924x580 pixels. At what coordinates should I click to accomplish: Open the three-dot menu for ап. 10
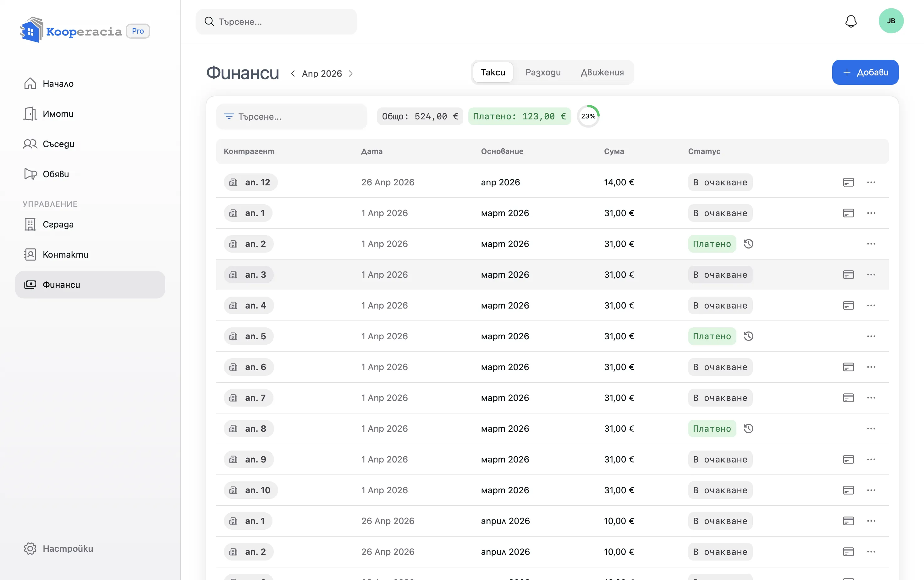[871, 490]
